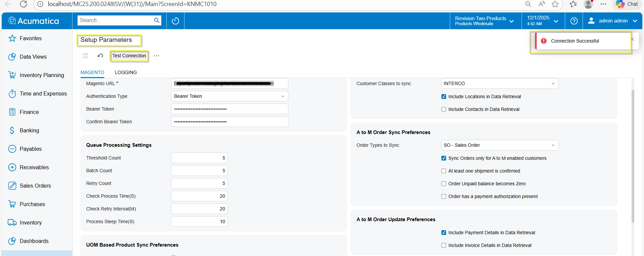Toggle Include Payment Details in Data Retrieval
Screen dimensions: 644x256
pos(444,233)
